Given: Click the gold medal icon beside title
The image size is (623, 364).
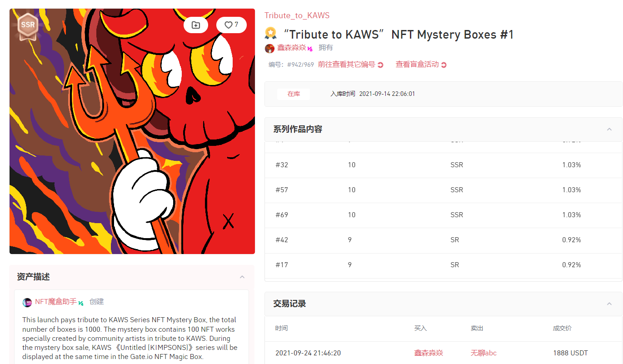Looking at the screenshot, I should (270, 33).
